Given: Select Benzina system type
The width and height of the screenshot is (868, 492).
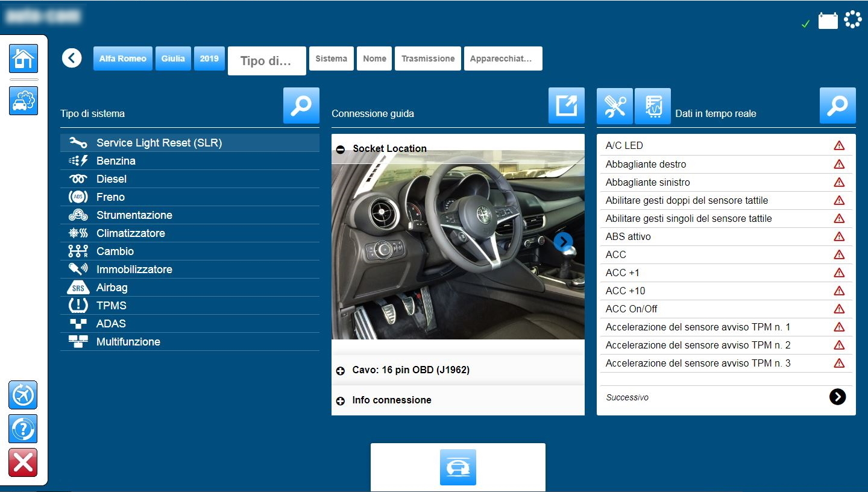Looking at the screenshot, I should coord(190,161).
